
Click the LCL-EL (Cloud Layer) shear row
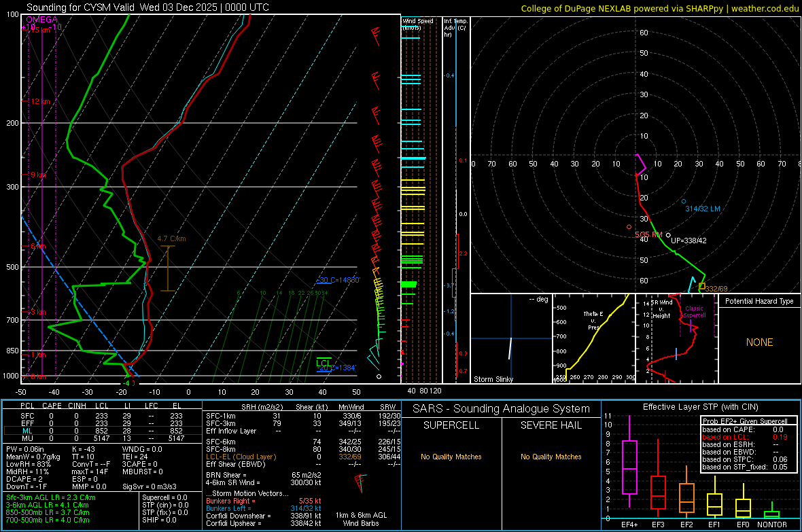coord(303,457)
